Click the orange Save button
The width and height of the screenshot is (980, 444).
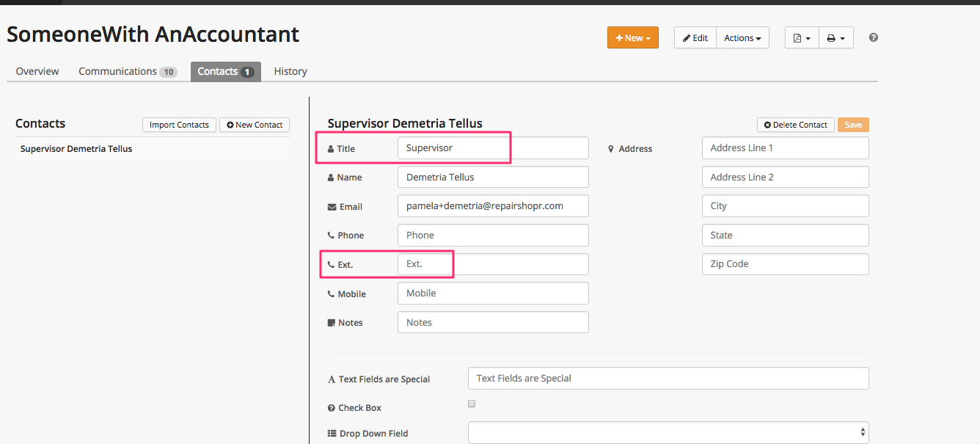point(853,125)
